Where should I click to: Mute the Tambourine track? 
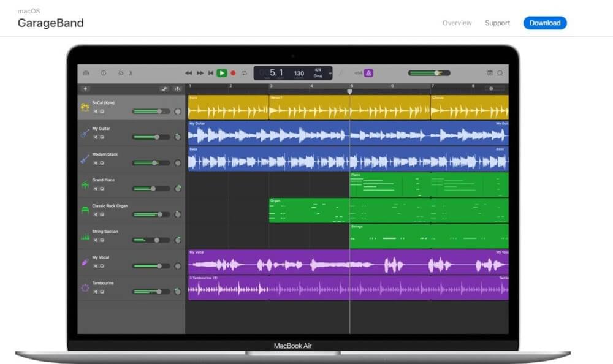[x=96, y=292]
